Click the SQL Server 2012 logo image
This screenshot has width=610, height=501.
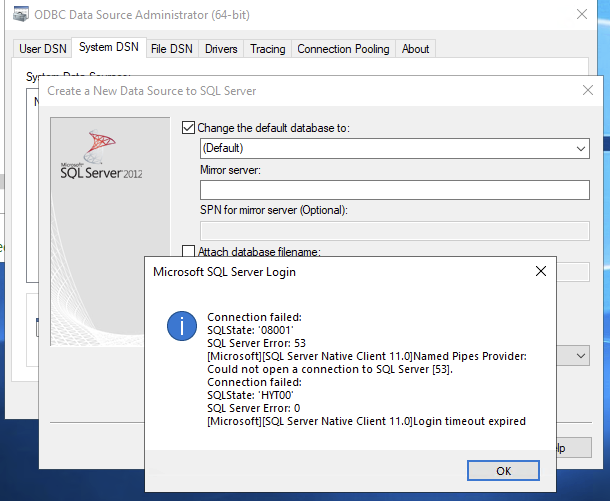(101, 155)
